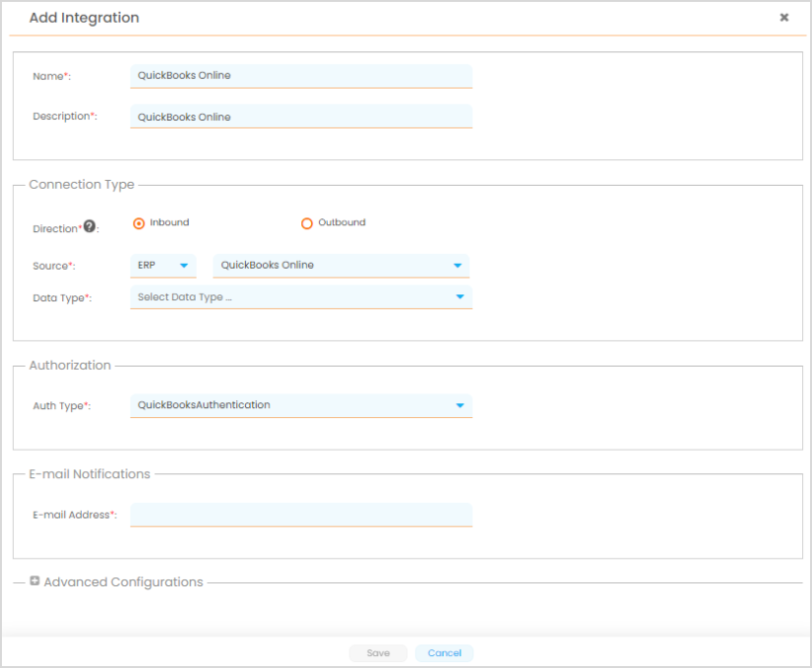Viewport: 812px width, 668px height.
Task: Close the Add Integration dialog
Action: point(784,18)
